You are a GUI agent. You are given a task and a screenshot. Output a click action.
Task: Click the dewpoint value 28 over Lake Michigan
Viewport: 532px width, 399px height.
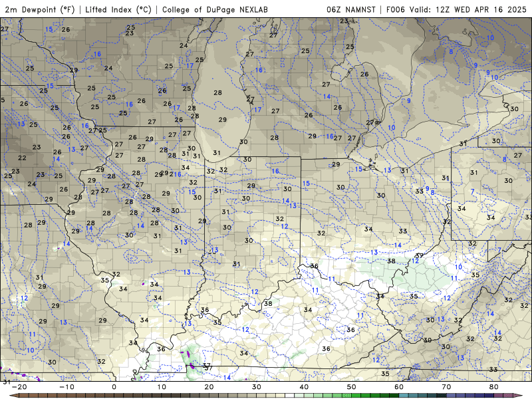click(x=218, y=92)
